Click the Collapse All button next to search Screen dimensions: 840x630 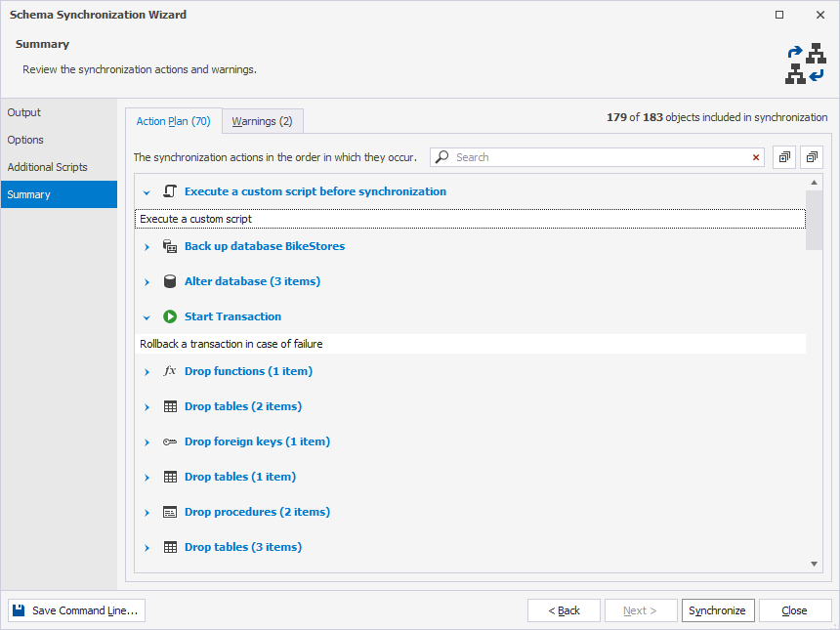tap(812, 157)
